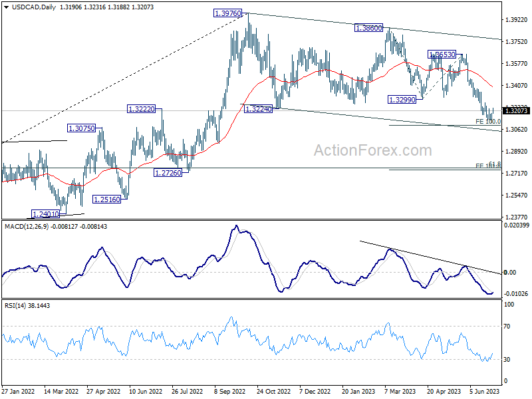
Task: Select the MACD 0.020399 scale value
Action: point(517,225)
